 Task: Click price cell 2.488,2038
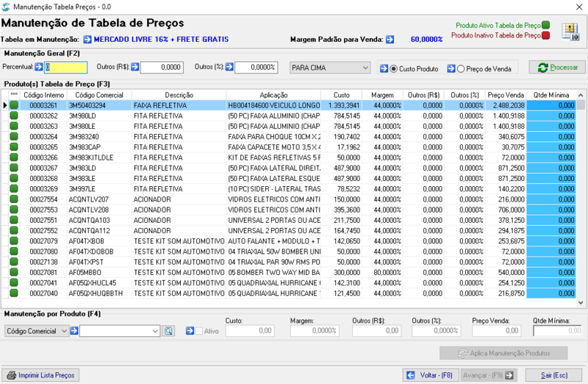(506, 105)
